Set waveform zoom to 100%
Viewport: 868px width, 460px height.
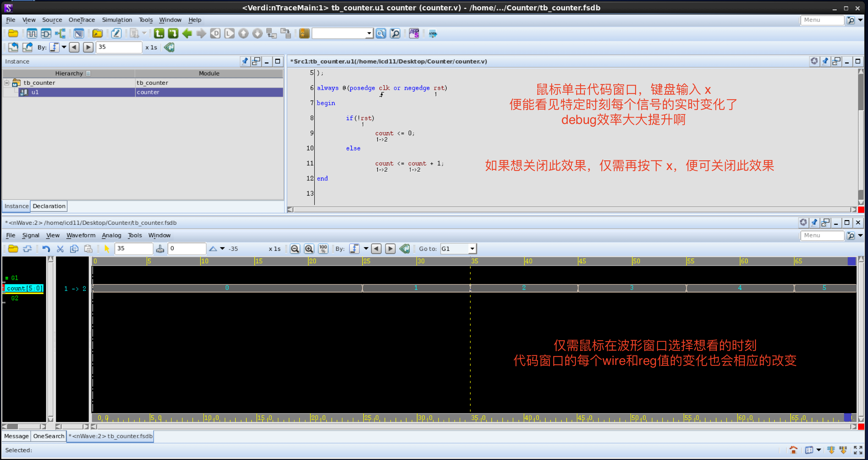point(323,249)
